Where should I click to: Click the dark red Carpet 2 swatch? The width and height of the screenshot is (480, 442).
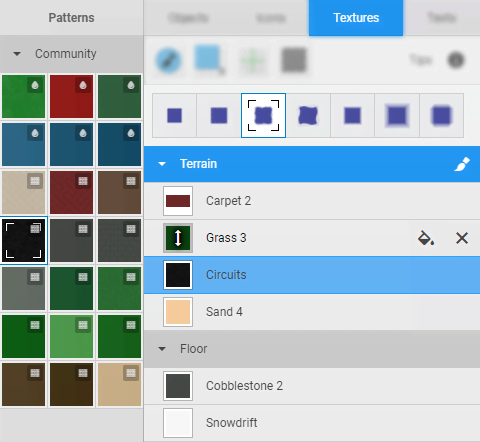point(178,201)
